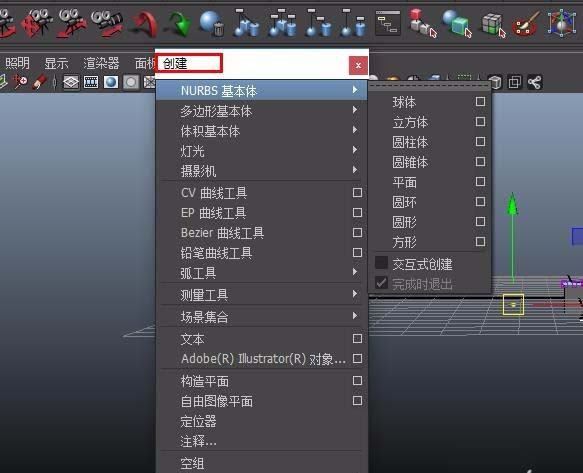The width and height of the screenshot is (583, 473).
Task: Click the segmented grey-green cube cursor icon
Action: (493, 25)
